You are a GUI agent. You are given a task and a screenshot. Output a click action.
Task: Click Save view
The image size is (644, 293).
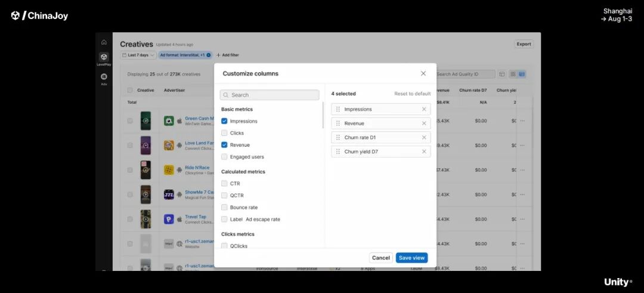411,258
